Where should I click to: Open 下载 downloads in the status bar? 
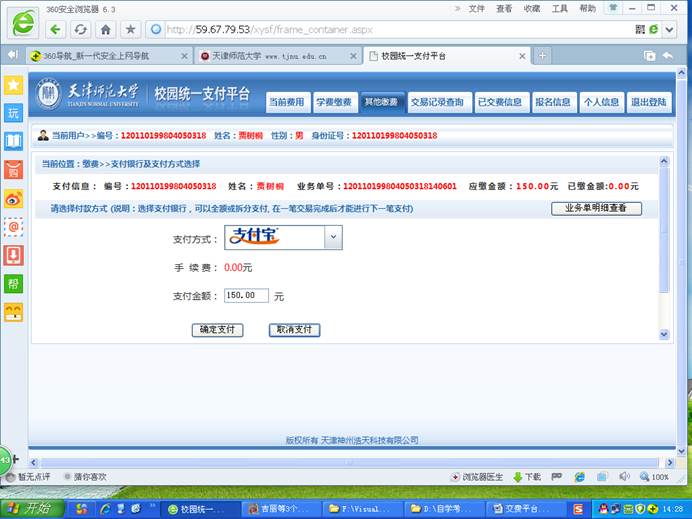click(x=527, y=477)
